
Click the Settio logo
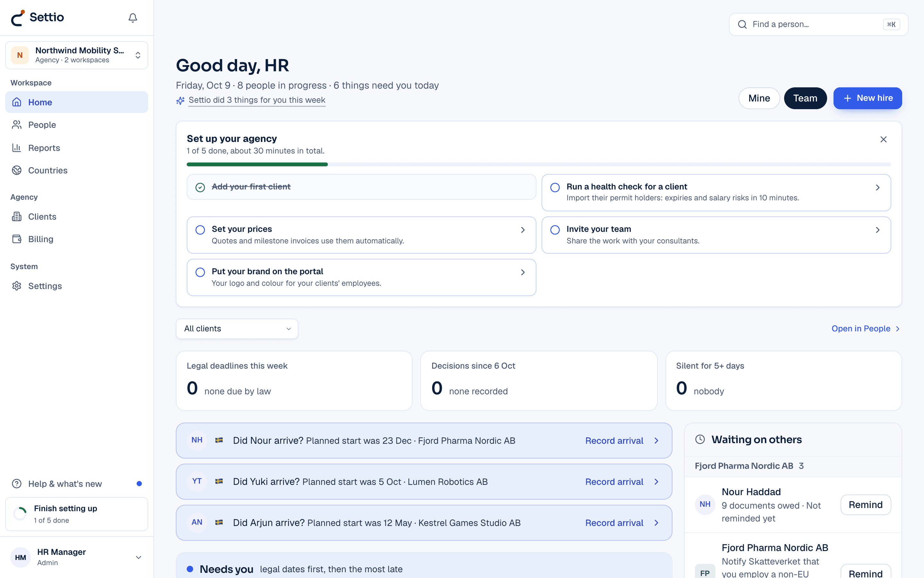point(38,18)
